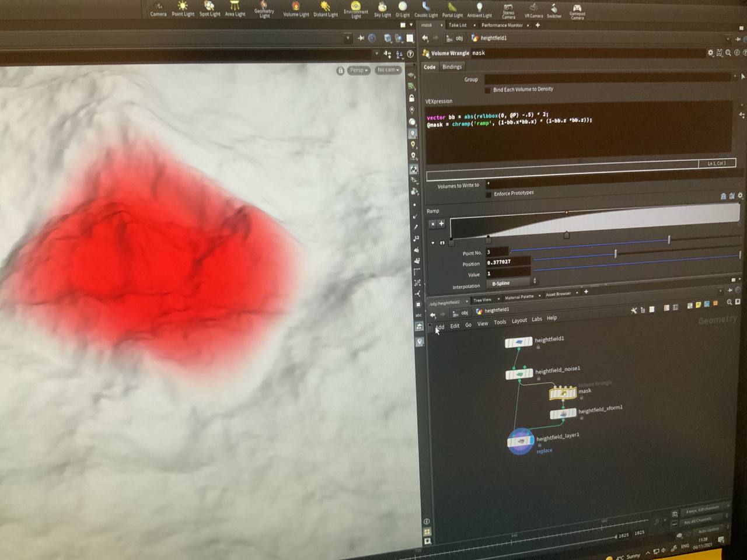Click the viewport info icon at bottom left toolbar
The width and height of the screenshot is (747, 560).
(x=427, y=521)
